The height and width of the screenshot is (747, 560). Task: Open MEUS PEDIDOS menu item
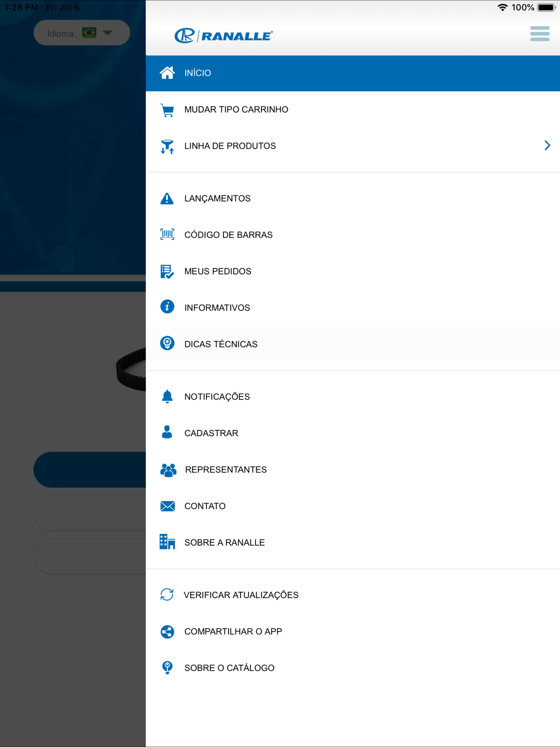click(x=353, y=271)
